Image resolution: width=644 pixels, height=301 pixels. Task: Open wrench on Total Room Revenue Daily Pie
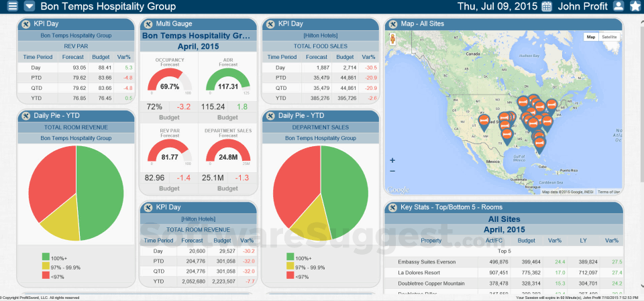point(26,116)
